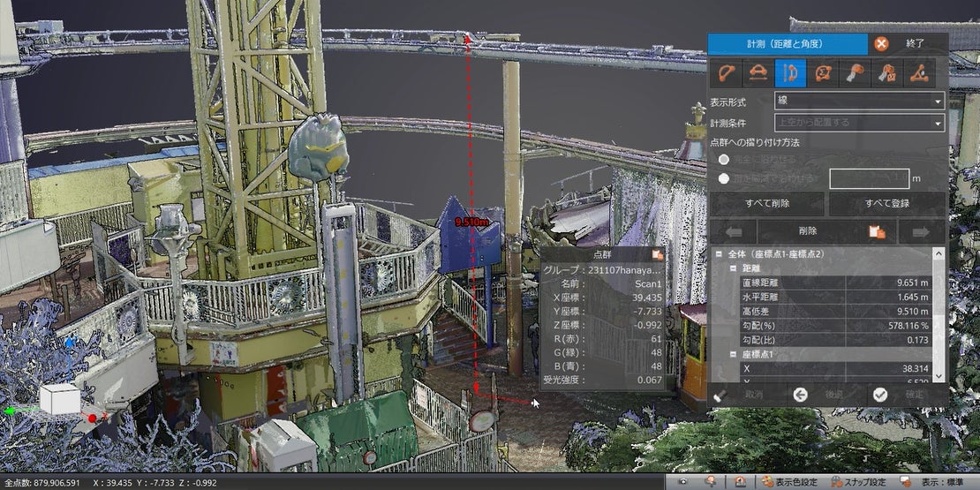This screenshot has height=490, width=980.
Task: Click the 水平距離 value 1.645 m
Action: coord(912,297)
